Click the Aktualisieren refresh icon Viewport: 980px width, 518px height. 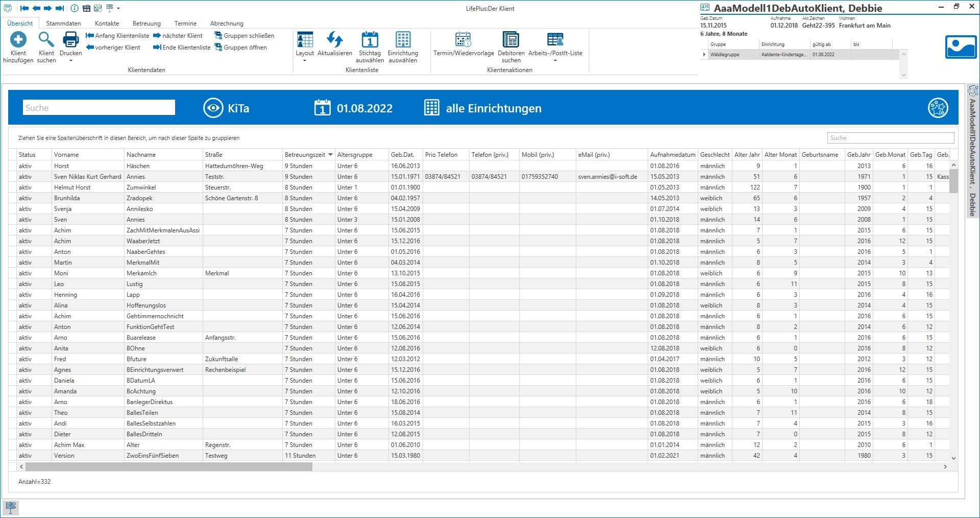pyautogui.click(x=335, y=40)
